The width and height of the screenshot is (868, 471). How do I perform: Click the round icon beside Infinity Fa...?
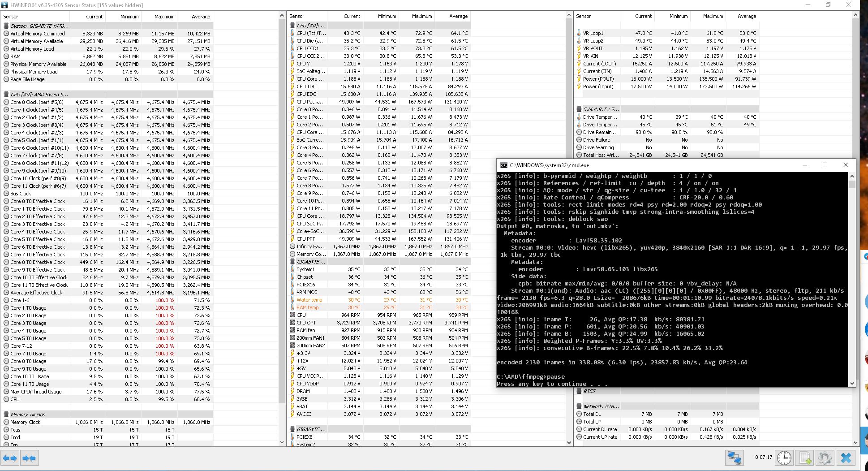pyautogui.click(x=292, y=246)
